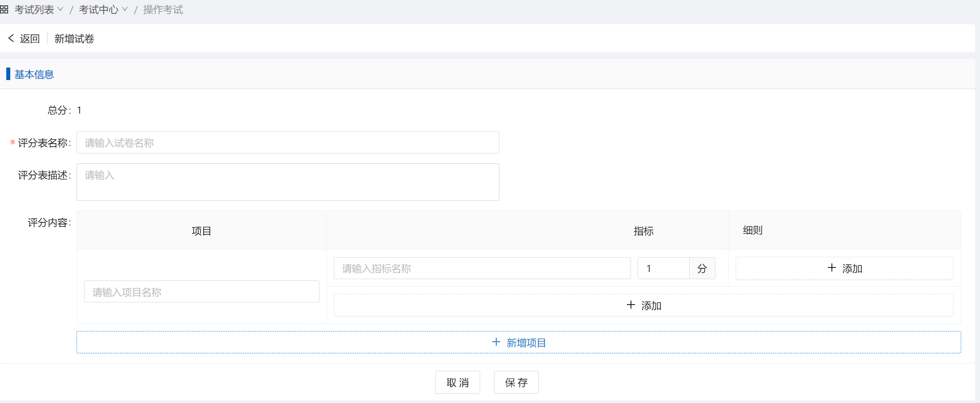This screenshot has height=403, width=980.
Task: Click the 返回 link
Action: point(30,38)
